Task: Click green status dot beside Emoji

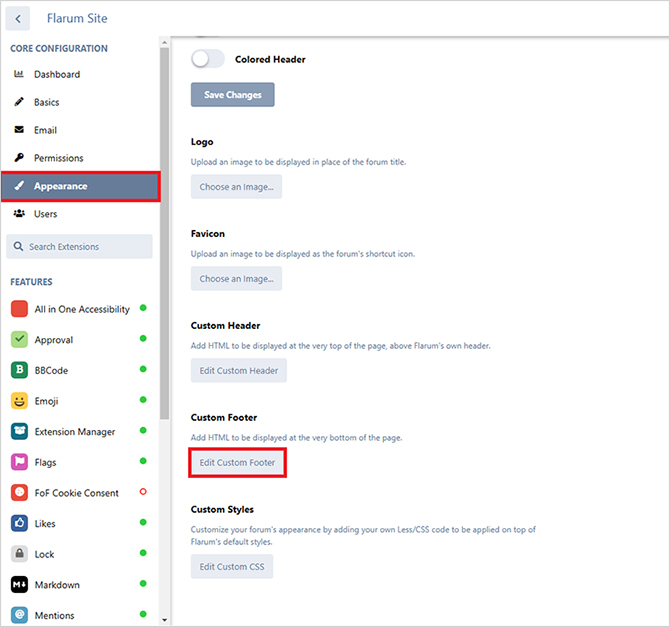Action: tap(143, 400)
